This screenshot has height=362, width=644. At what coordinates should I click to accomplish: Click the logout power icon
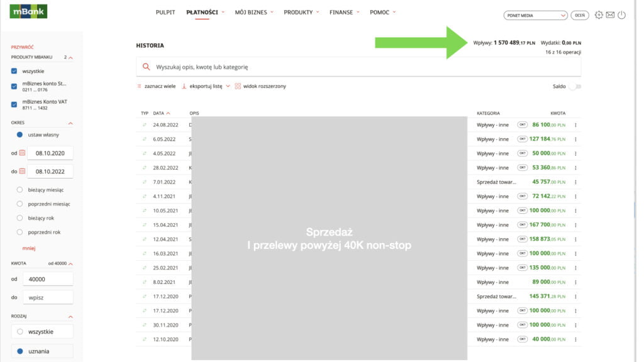pos(622,15)
